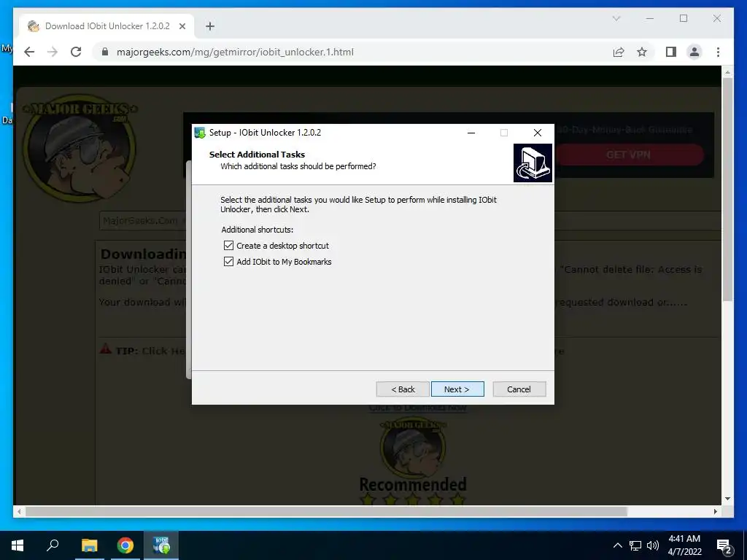Click Chrome forward arrow

point(53,52)
